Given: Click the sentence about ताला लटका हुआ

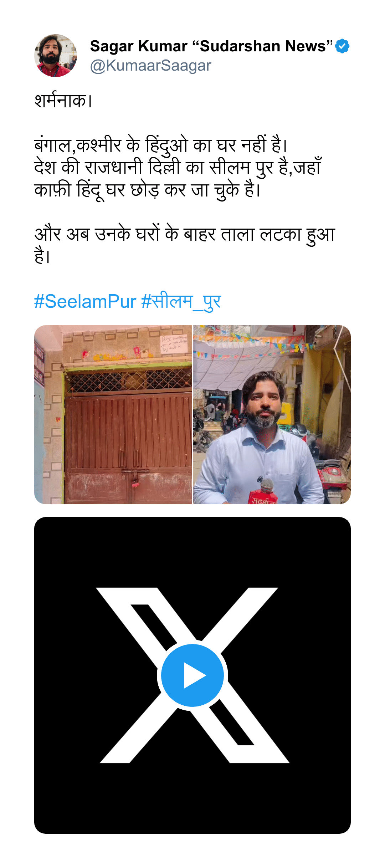Looking at the screenshot, I should pyautogui.click(x=185, y=245).
